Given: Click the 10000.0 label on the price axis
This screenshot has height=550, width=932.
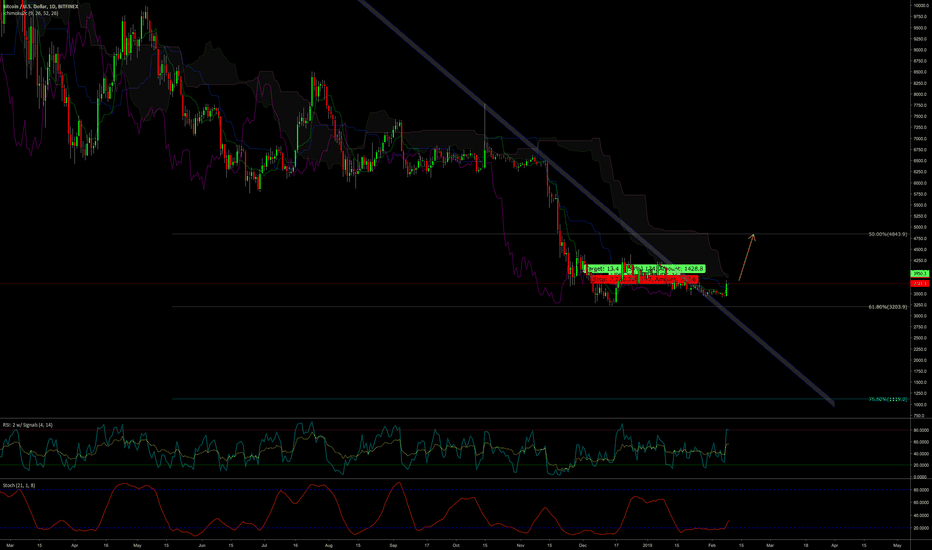Looking at the screenshot, I should tap(920, 5).
